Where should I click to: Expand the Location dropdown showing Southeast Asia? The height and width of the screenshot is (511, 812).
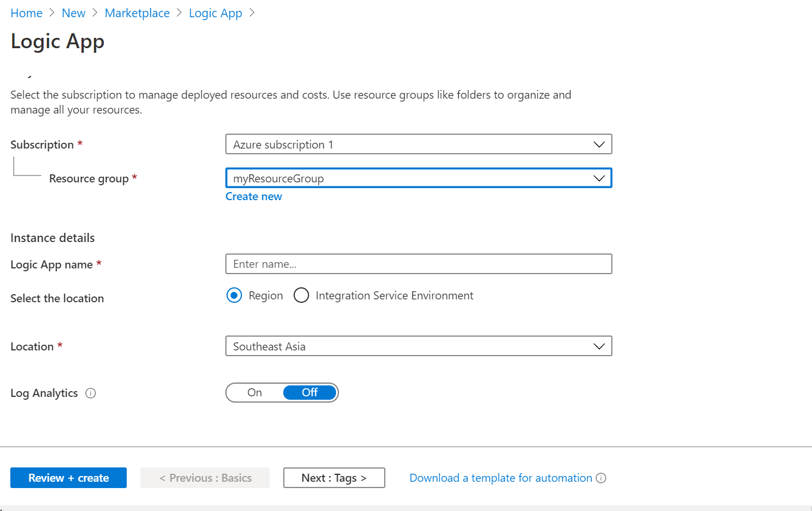[x=419, y=346]
